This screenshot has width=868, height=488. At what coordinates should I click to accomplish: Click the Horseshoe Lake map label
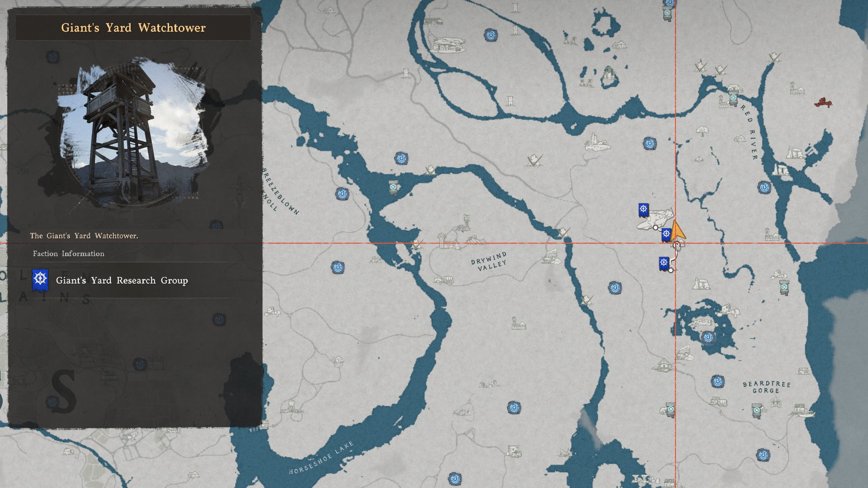coord(321,458)
